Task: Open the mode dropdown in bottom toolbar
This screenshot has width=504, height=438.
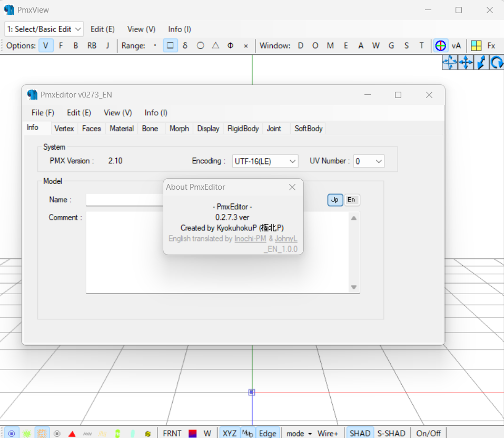Action: [299, 433]
